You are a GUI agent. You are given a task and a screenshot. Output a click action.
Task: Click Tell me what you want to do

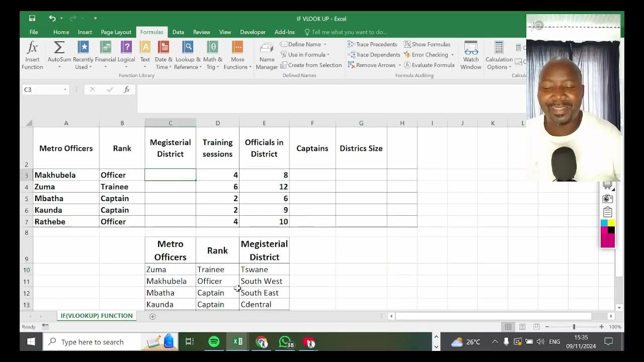pos(345,32)
